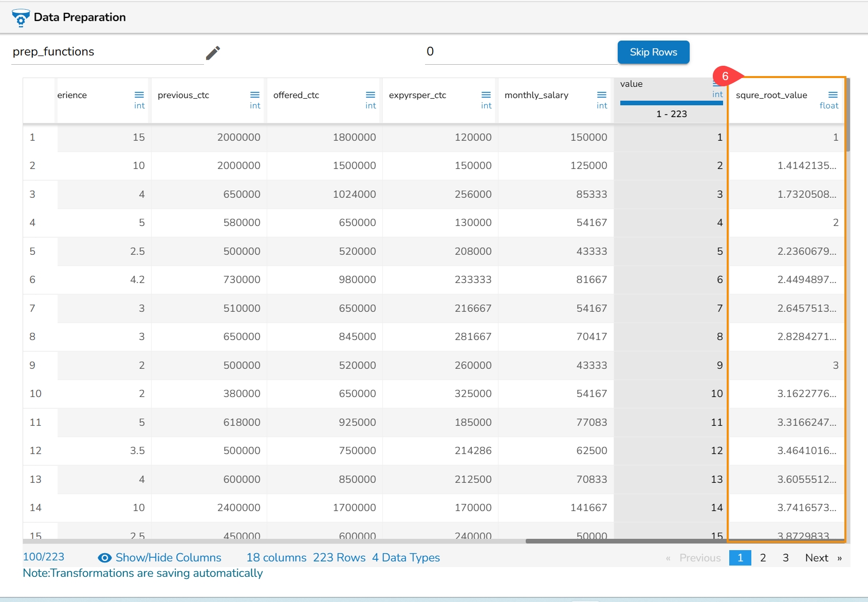Click the Data Preparation logo icon
This screenshot has width=868, height=602.
pos(21,17)
